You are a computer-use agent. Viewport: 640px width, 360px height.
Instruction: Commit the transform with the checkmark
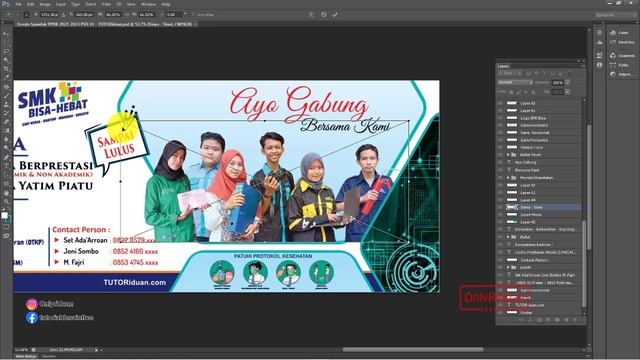click(x=335, y=15)
